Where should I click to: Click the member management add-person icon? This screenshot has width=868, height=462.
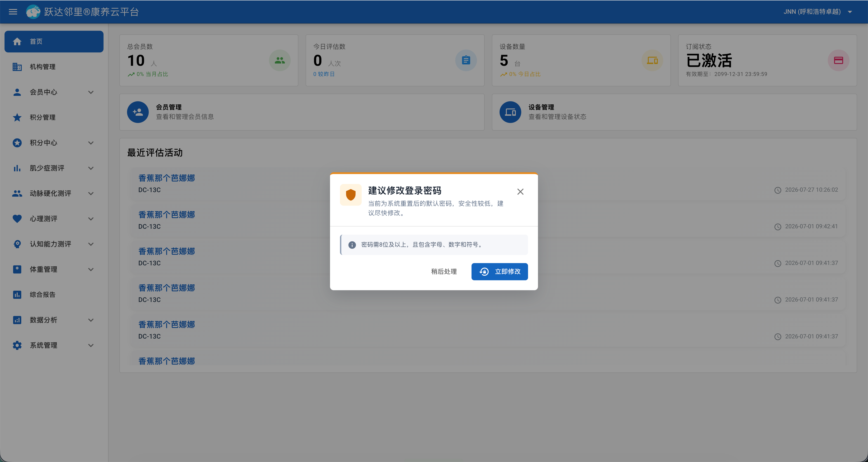(x=138, y=112)
